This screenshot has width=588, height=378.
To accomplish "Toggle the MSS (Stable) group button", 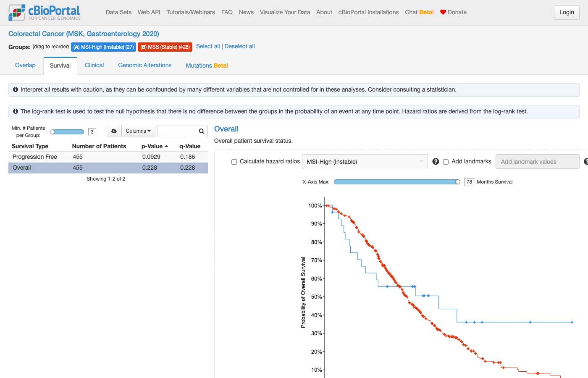I will click(165, 47).
